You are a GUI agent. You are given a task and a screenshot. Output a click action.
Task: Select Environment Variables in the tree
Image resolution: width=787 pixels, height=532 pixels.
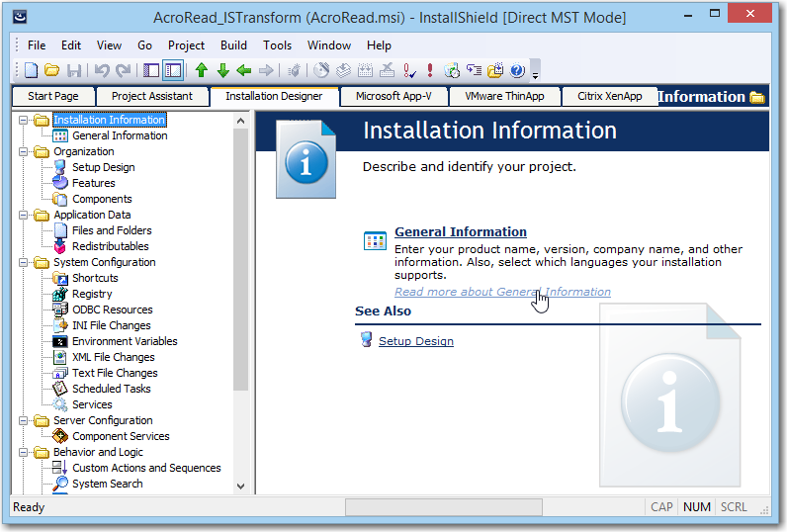point(125,341)
